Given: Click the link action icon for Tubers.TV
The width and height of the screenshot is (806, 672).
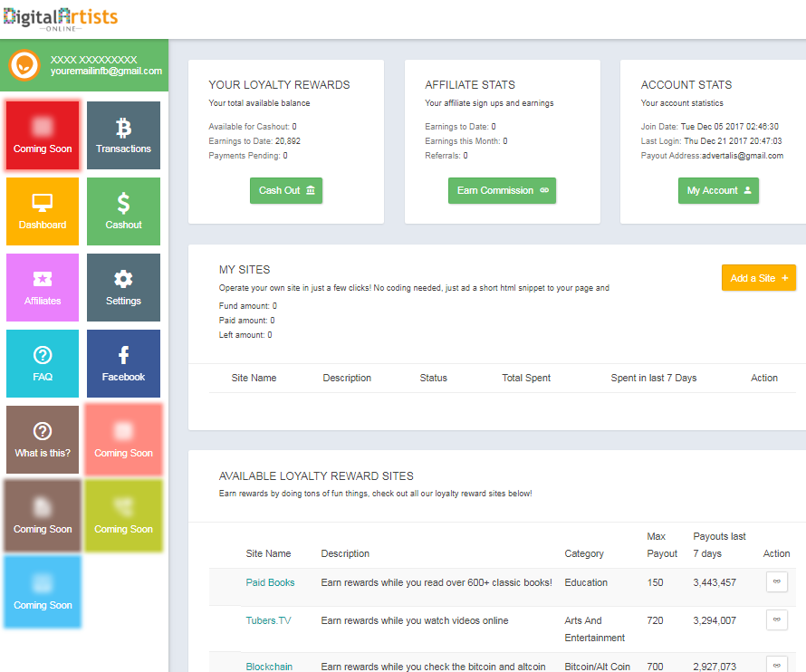Looking at the screenshot, I should tap(777, 620).
